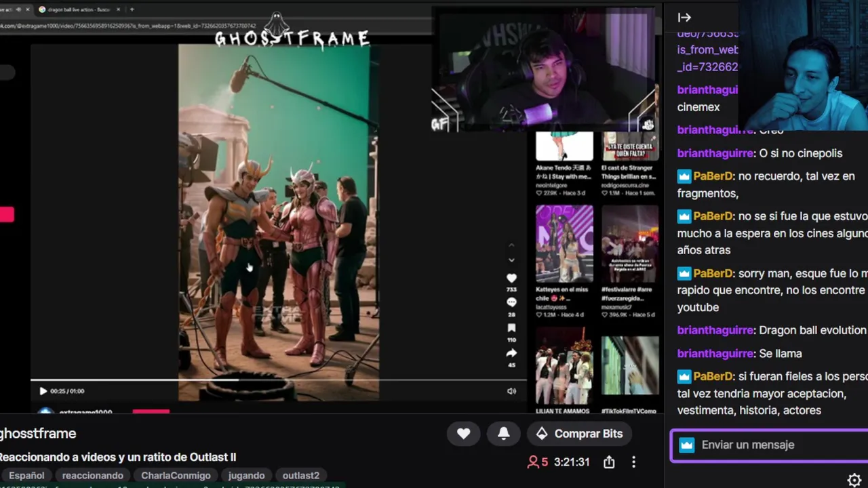Screen dimensions: 868x488
Task: Select the Español tag
Action: tap(26, 476)
